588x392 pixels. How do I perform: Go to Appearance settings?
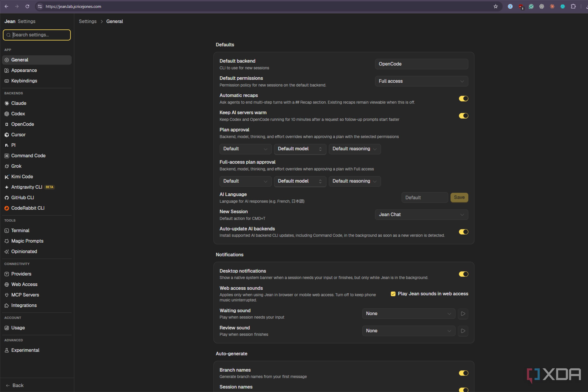tap(37, 71)
